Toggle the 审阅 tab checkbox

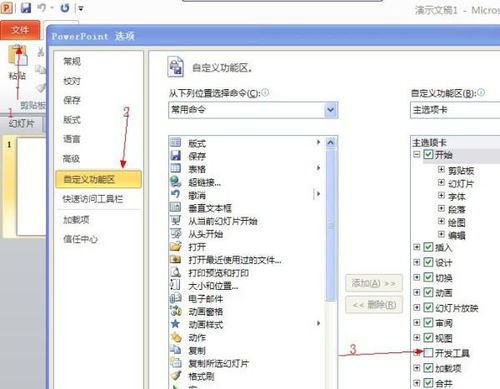(x=428, y=322)
